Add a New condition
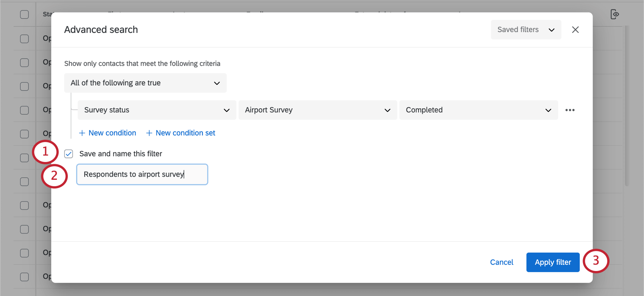 pyautogui.click(x=112, y=133)
